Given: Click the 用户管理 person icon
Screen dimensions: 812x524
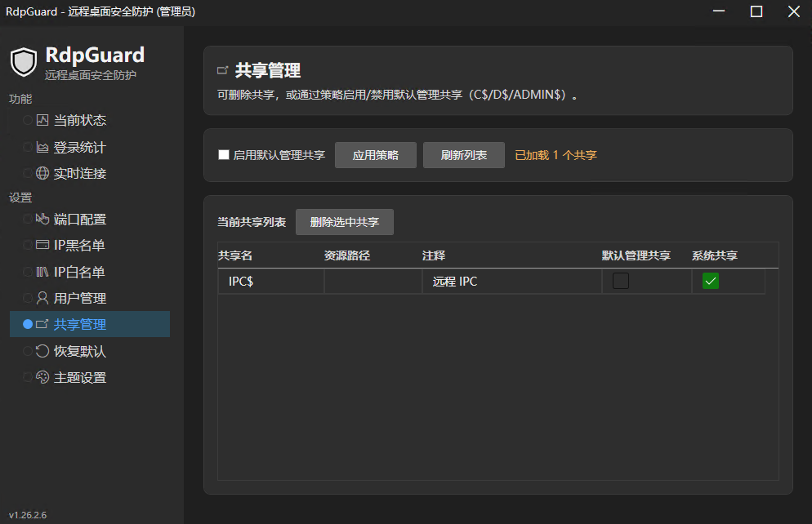Looking at the screenshot, I should (42, 298).
